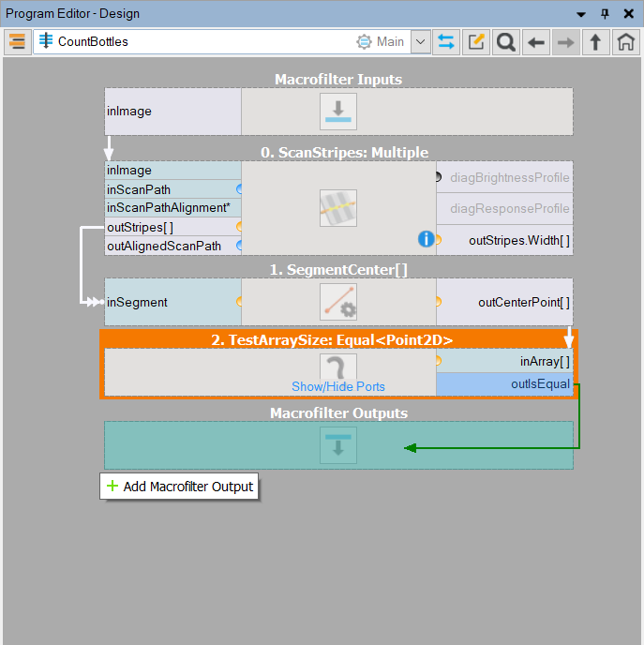The height and width of the screenshot is (645, 644).
Task: Click the blue swap arrows toolbar icon
Action: pos(446,42)
